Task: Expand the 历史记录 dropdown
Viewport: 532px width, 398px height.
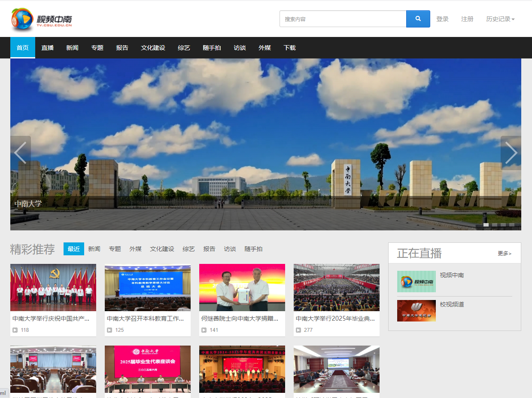Action: coord(500,19)
